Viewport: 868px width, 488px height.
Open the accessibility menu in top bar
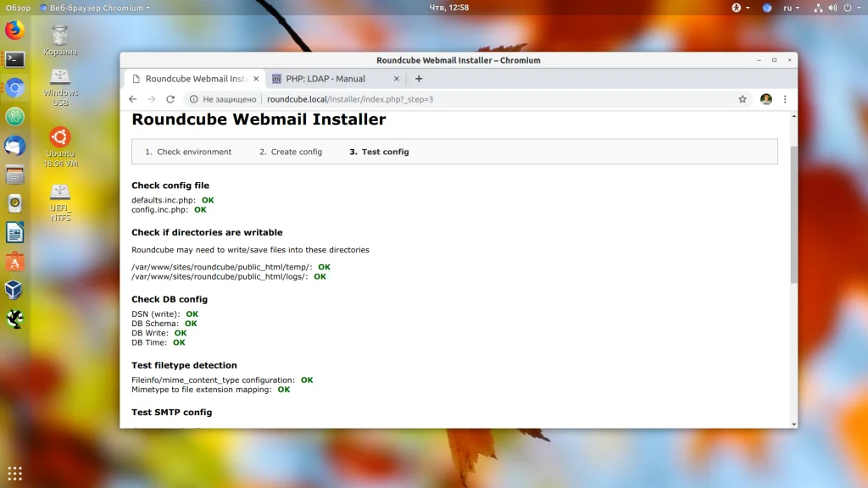(740, 8)
